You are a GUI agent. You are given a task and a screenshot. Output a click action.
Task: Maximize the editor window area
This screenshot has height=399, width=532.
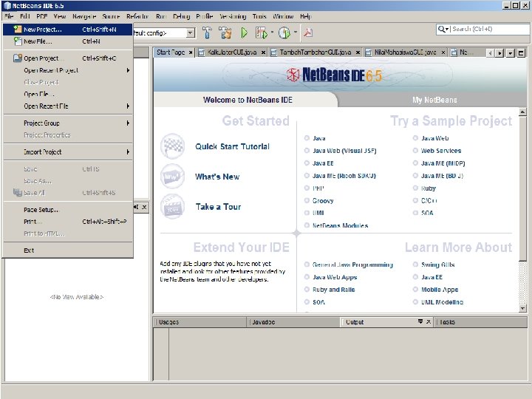pyautogui.click(x=521, y=53)
